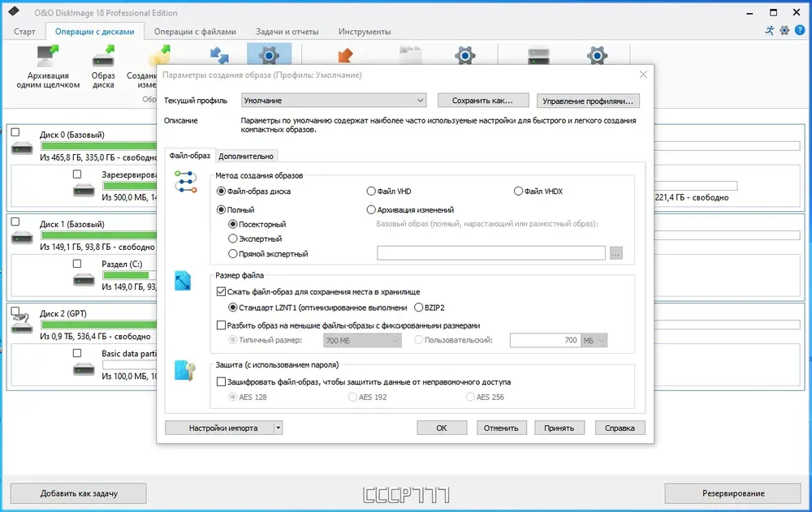
Task: Click the O&O DiskImage app logo icon
Action: click(x=14, y=11)
